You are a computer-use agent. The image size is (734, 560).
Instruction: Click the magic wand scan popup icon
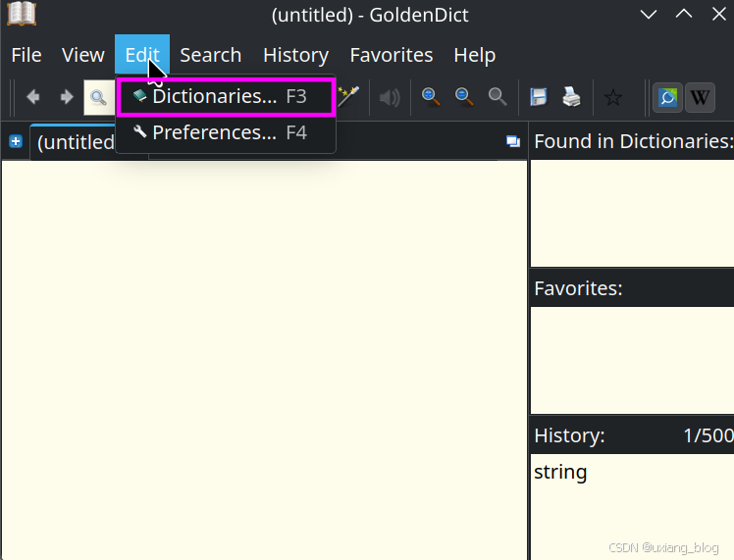click(348, 96)
